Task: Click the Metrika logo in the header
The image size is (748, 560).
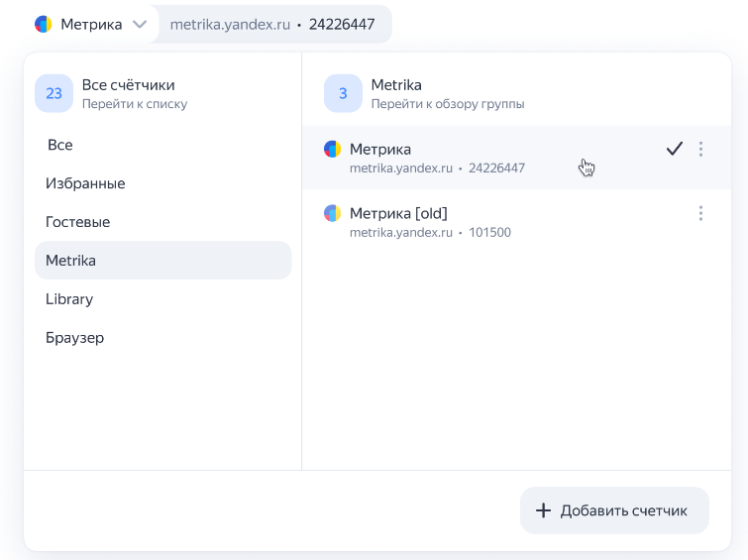Action: [x=43, y=24]
